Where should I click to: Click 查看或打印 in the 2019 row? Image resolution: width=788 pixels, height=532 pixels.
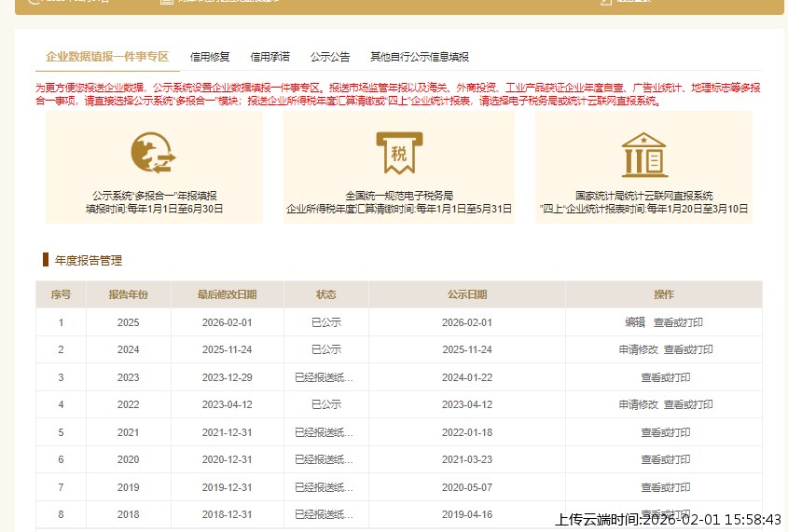pyautogui.click(x=665, y=488)
